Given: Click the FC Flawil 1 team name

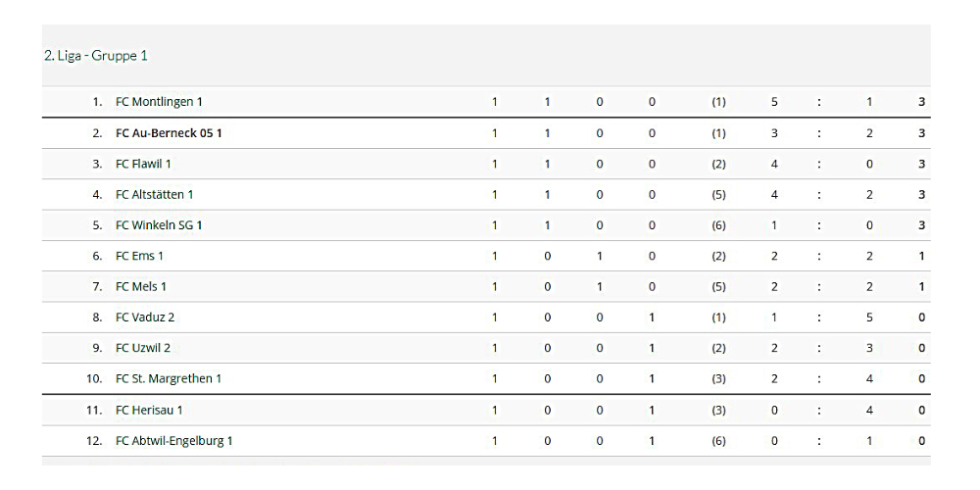Looking at the screenshot, I should pos(143,164).
